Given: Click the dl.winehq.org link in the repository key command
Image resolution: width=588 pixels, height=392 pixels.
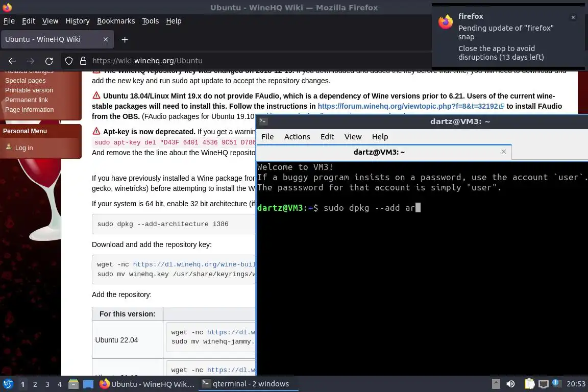Looking at the screenshot, I should pos(194,264).
